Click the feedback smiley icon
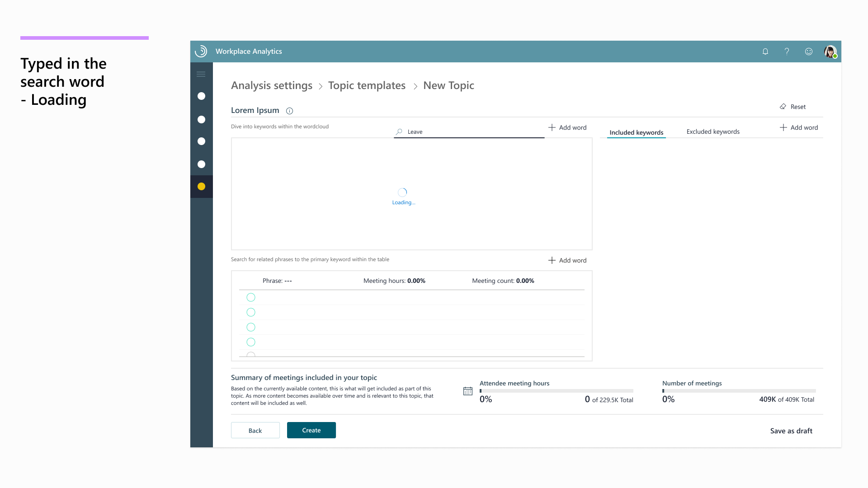Image resolution: width=868 pixels, height=488 pixels. coord(809,52)
